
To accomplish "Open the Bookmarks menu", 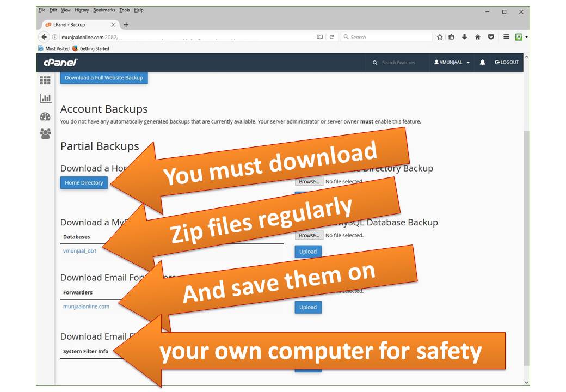I will tap(104, 10).
